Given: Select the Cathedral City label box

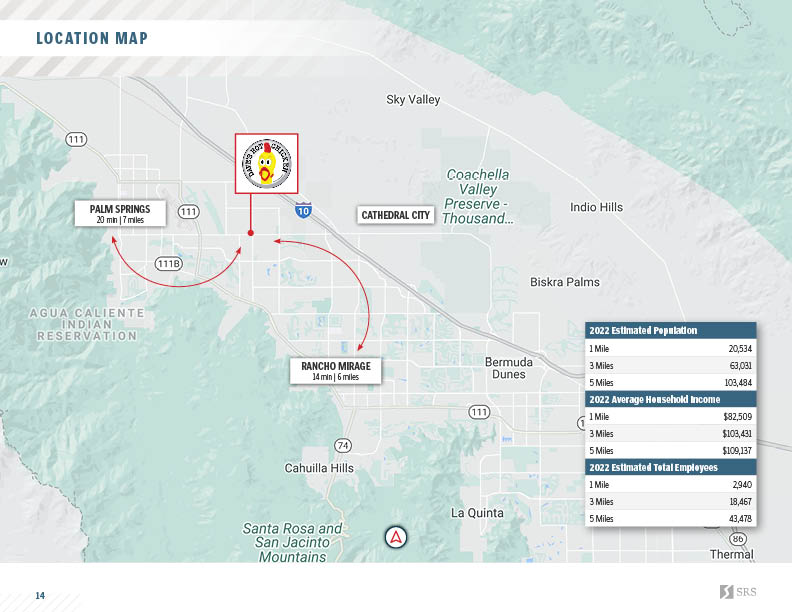Looking at the screenshot, I should click(395, 215).
